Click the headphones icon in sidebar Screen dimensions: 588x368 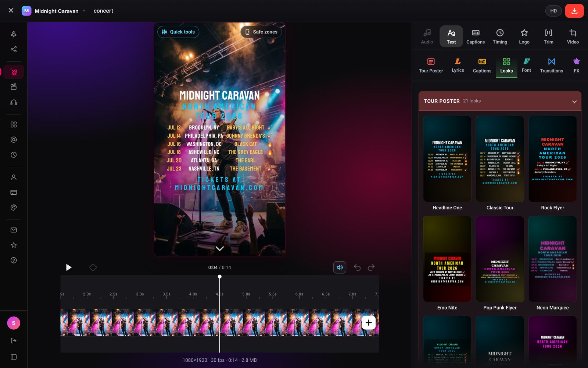(x=14, y=102)
